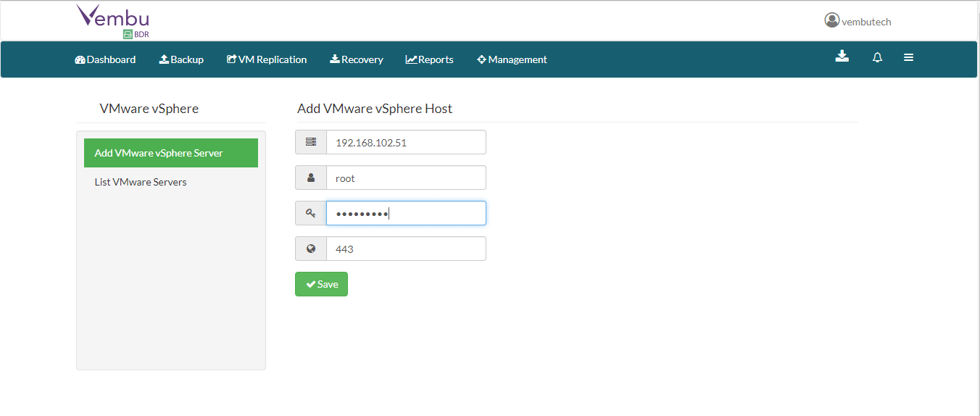
Task: Click the host IP field 192.168.102.51
Action: [406, 142]
